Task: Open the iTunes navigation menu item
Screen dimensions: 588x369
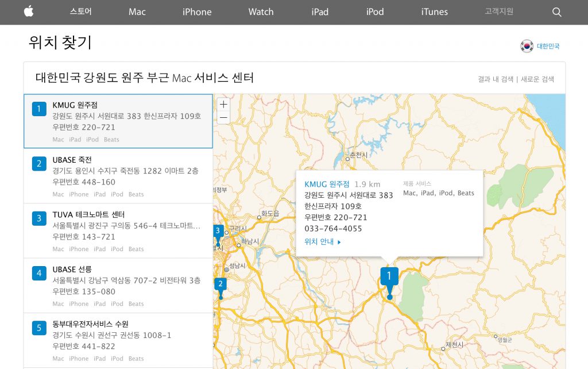Action: 434,11
